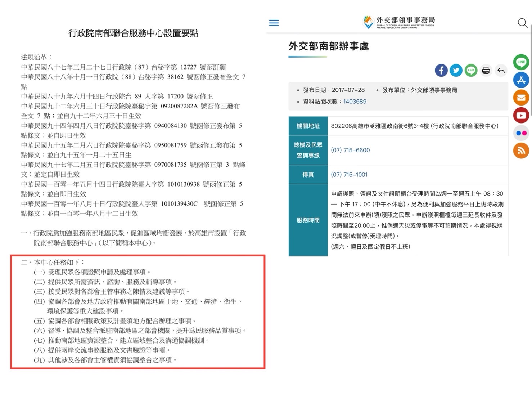Click the view count 1403689
532x399 pixels.
[355, 102]
